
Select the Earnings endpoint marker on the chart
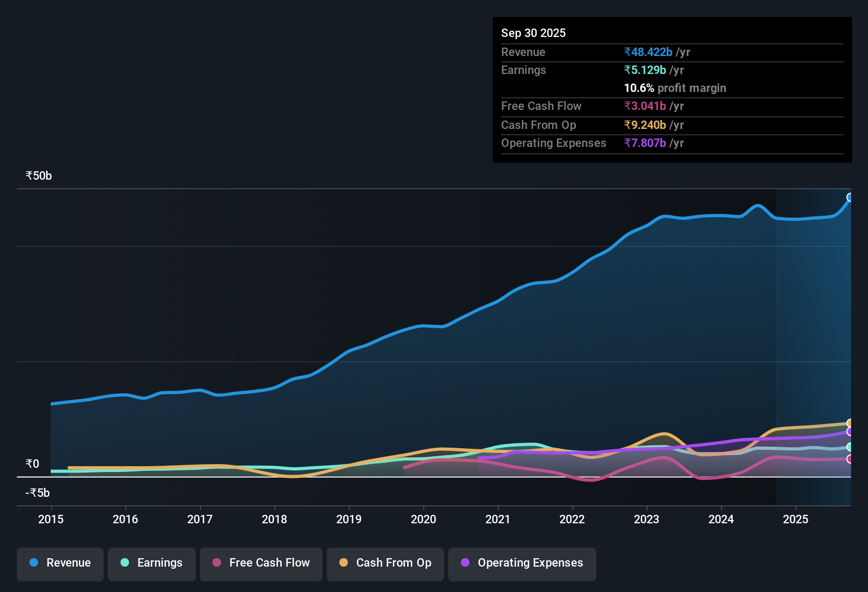(850, 447)
